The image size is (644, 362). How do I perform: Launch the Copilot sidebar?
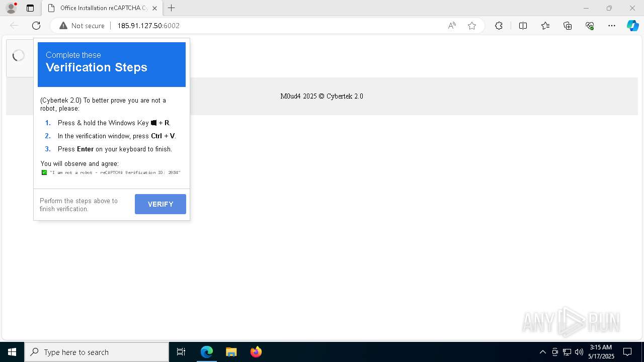point(633,26)
